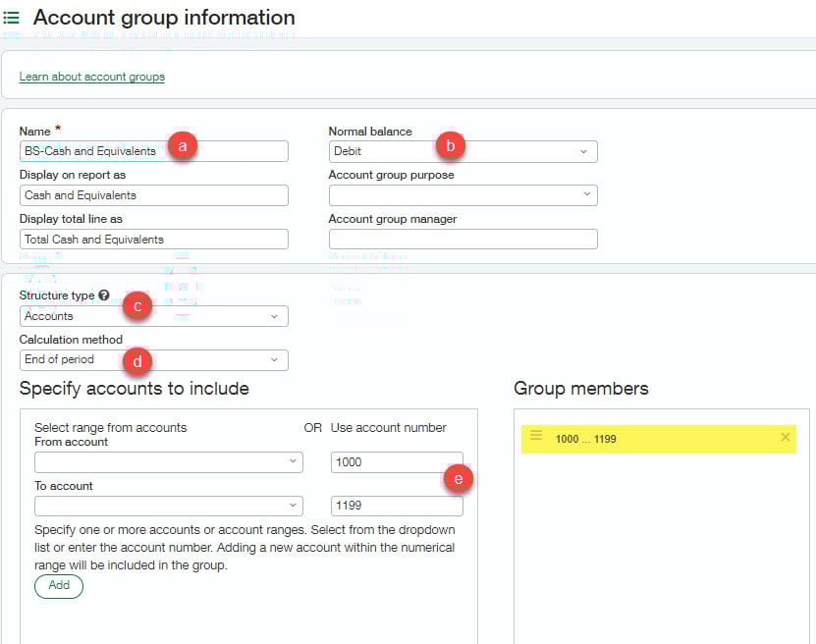Click into the Name text field
Image resolution: width=816 pixels, height=644 pixels.
pos(93,151)
